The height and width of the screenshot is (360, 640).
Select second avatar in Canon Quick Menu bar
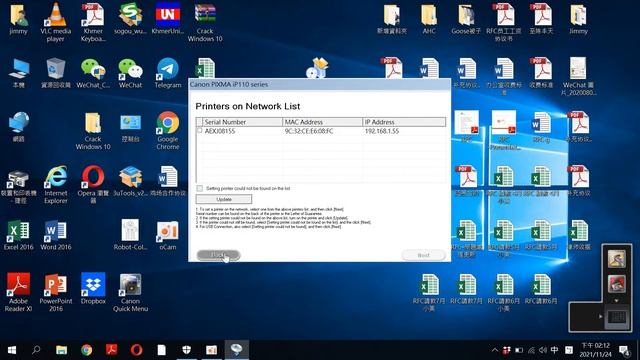[x=616, y=284]
